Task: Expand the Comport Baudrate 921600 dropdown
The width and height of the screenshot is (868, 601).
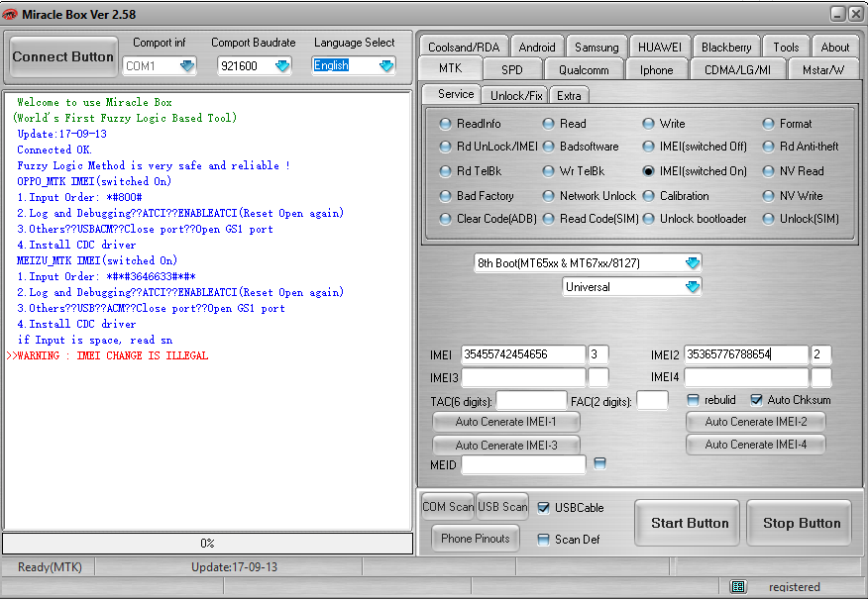Action: [x=282, y=66]
